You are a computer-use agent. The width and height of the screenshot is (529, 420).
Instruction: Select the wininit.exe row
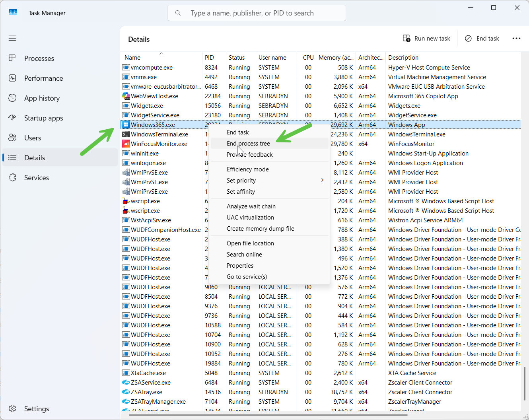tap(320, 153)
